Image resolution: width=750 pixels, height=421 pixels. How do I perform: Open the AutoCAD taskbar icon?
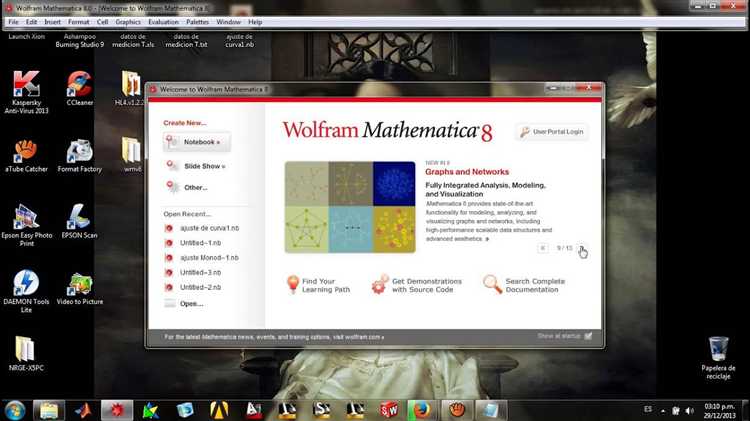(254, 410)
